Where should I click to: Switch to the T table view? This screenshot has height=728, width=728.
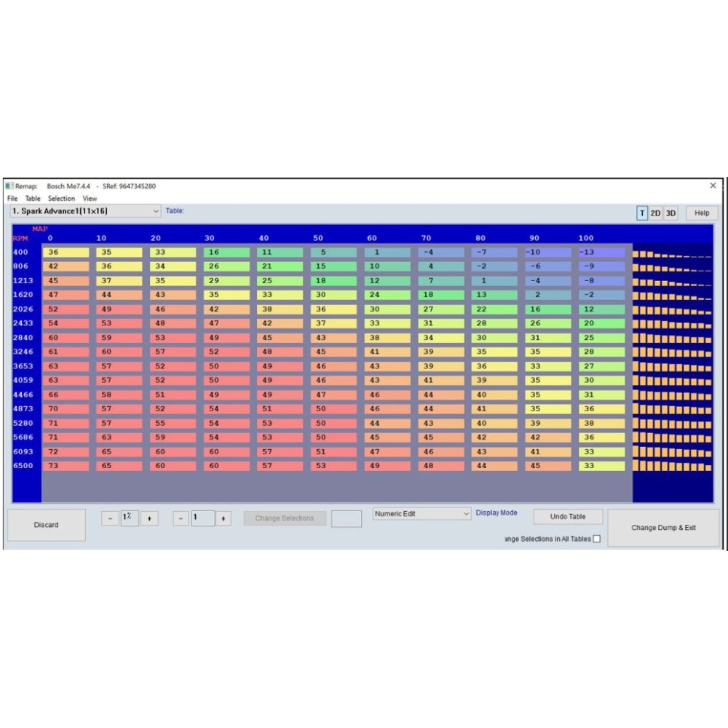641,213
